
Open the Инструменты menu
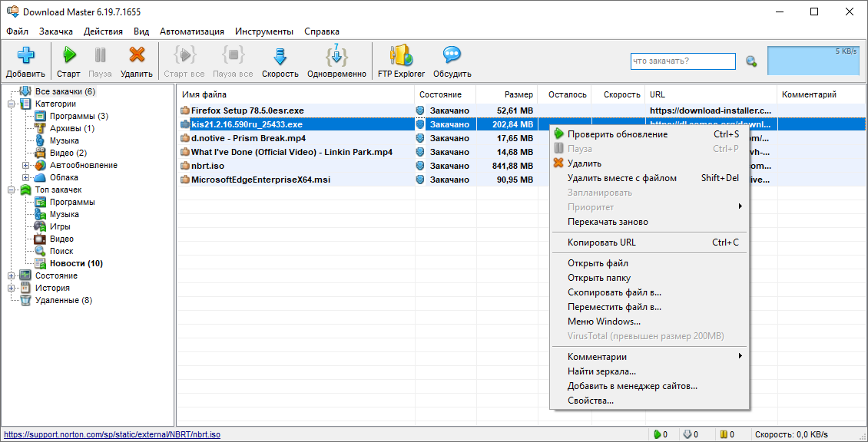coord(264,31)
